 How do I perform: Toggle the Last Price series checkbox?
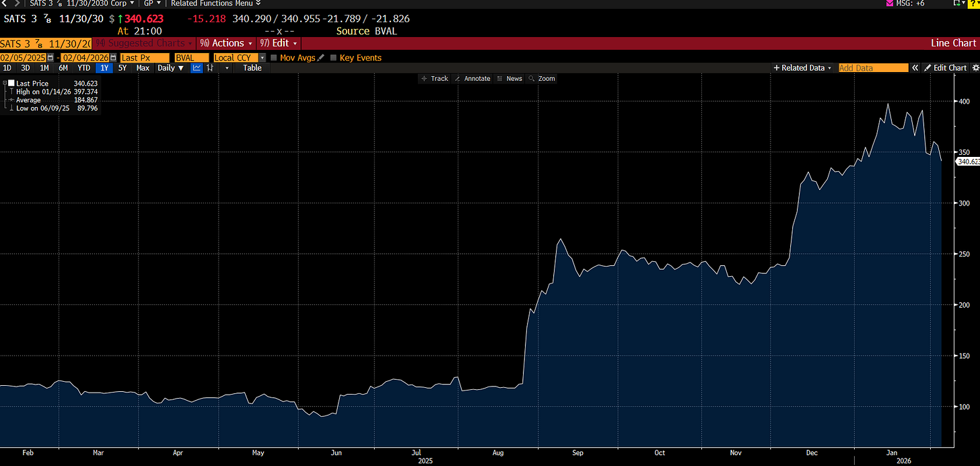11,84
